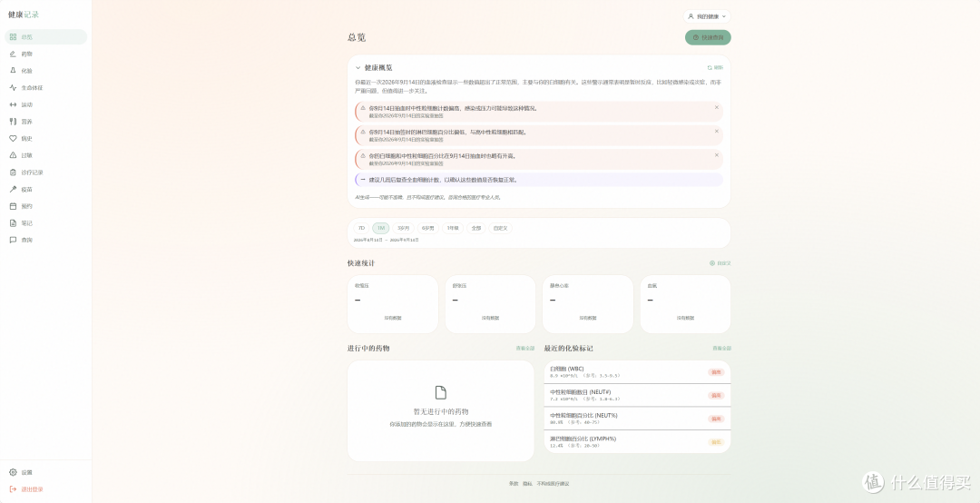980x503 pixels.
Task: Collapse the 健康概览 section chevron
Action: coord(358,67)
